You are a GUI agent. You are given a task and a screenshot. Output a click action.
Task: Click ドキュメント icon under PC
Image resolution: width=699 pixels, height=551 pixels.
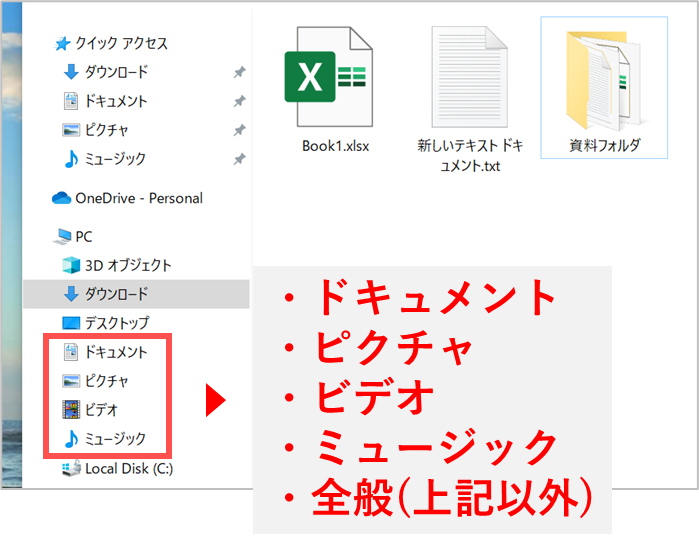coord(71,352)
